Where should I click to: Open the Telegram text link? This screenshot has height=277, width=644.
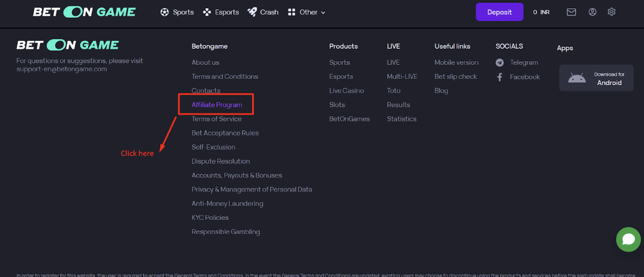(524, 62)
